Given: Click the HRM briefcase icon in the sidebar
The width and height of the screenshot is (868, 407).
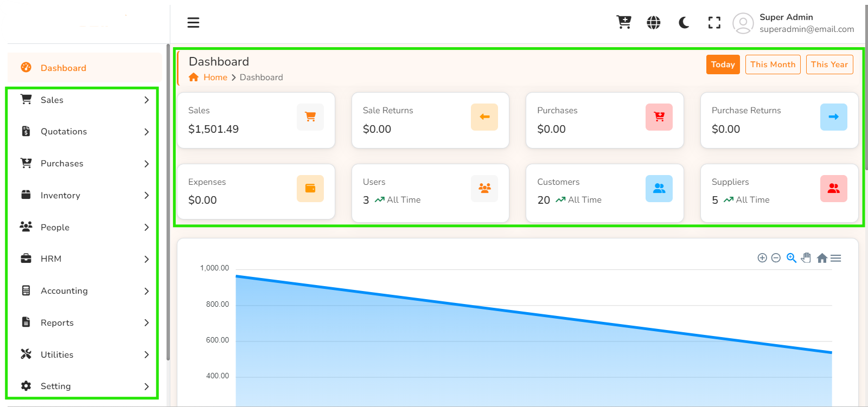Looking at the screenshot, I should coord(26,259).
